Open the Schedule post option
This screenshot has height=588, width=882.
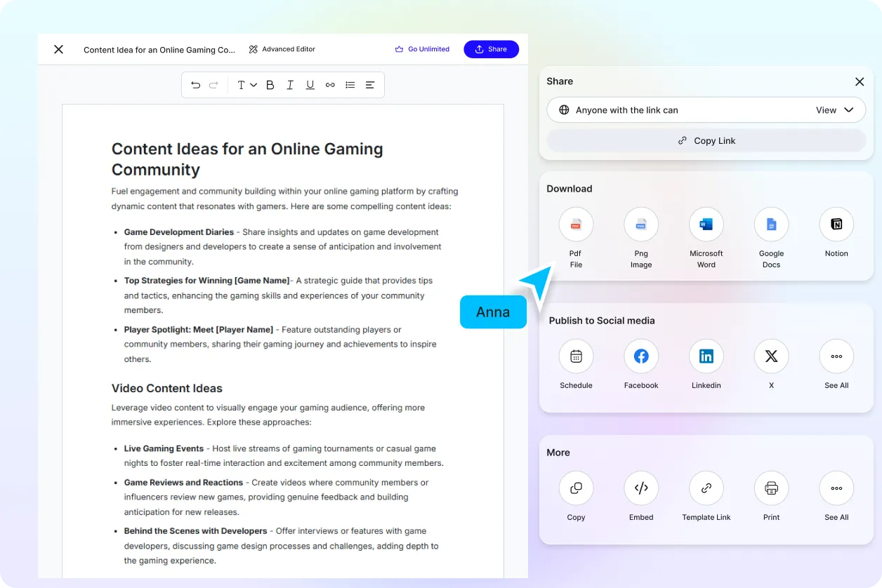pyautogui.click(x=576, y=356)
